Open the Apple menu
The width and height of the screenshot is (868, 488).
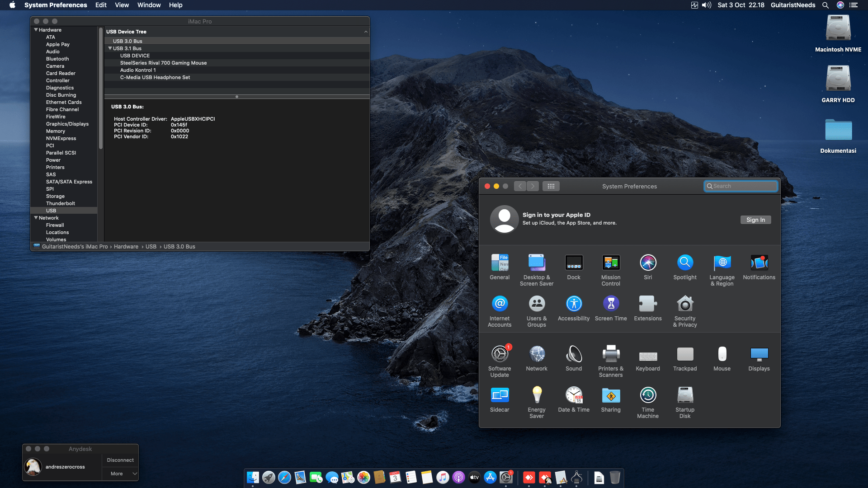12,5
